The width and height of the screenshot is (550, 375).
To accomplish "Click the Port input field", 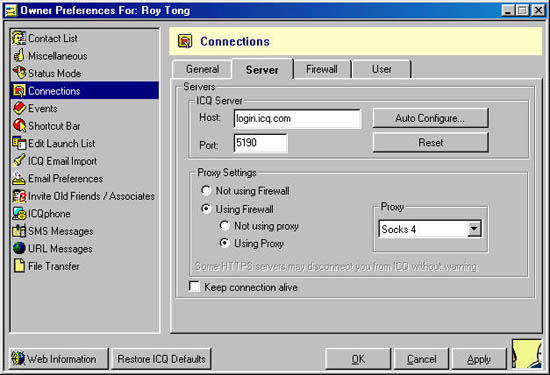I will [x=260, y=143].
